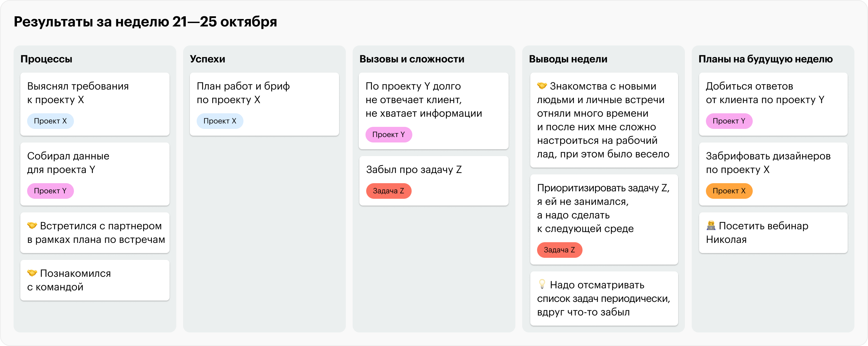Select the blue 'Проект X' tag under 'Выяснял требования'
The height and width of the screenshot is (346, 868).
click(50, 121)
